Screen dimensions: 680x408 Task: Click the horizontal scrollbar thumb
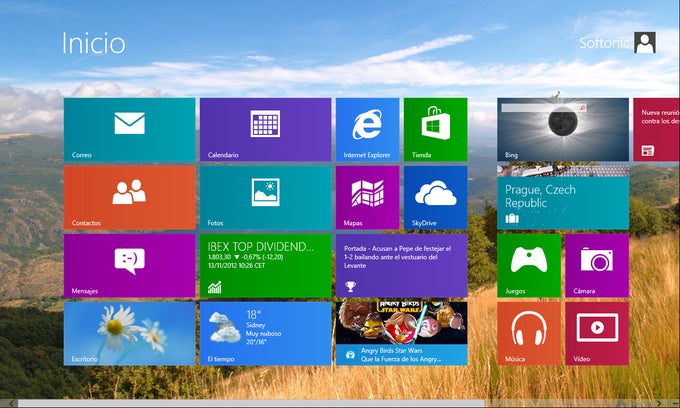point(251,404)
